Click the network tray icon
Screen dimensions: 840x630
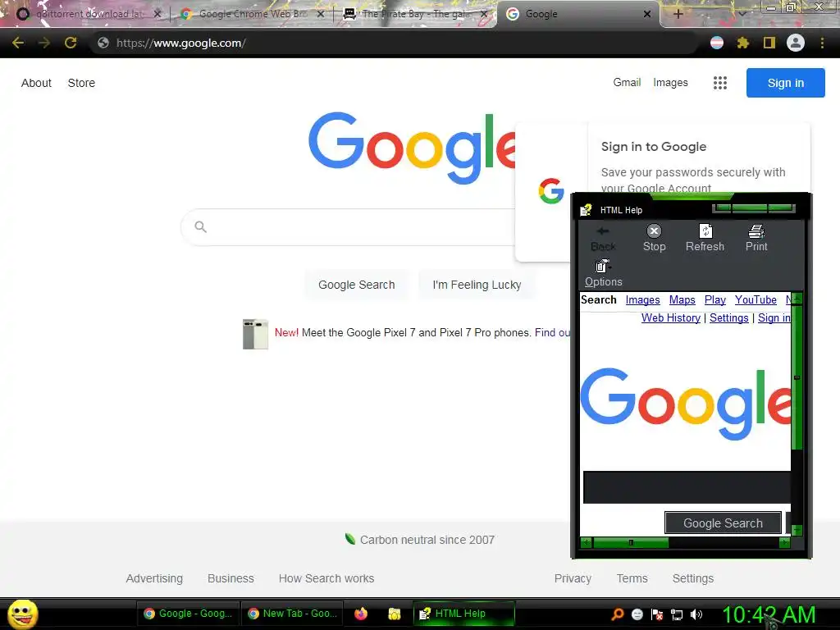(677, 614)
